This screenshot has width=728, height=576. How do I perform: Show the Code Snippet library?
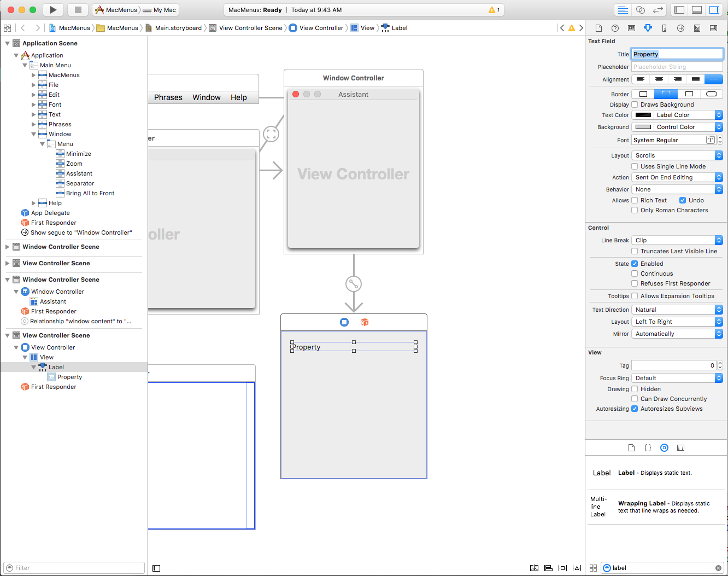(648, 447)
